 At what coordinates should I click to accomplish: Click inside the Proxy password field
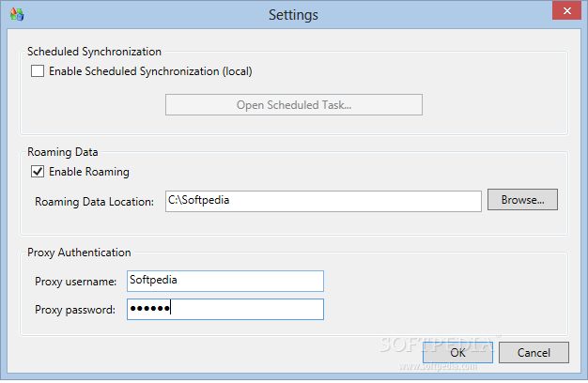tap(225, 309)
